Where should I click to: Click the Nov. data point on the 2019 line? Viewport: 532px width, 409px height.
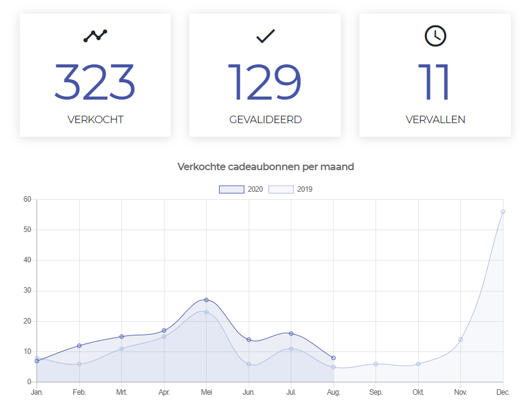pyautogui.click(x=460, y=339)
